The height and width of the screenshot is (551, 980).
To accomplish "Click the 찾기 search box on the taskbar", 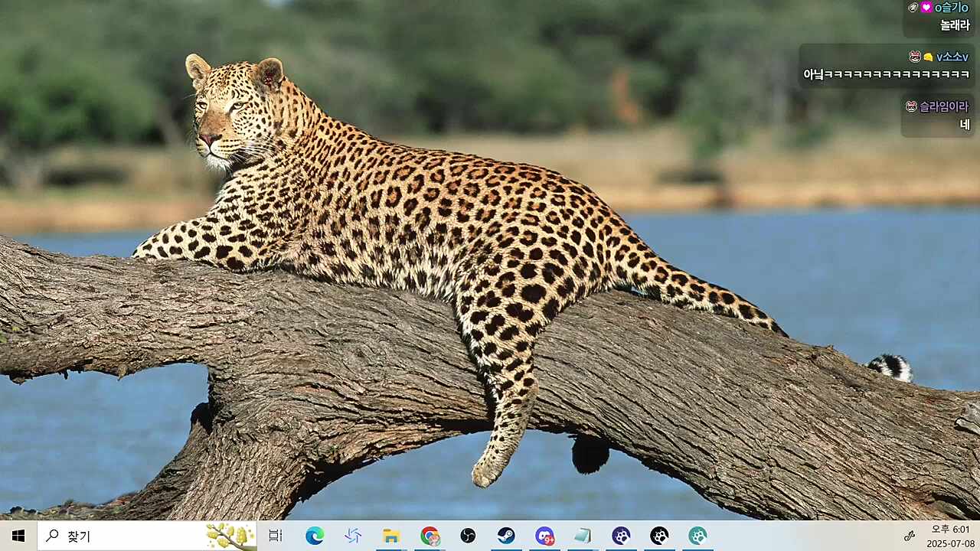I will pyautogui.click(x=147, y=536).
